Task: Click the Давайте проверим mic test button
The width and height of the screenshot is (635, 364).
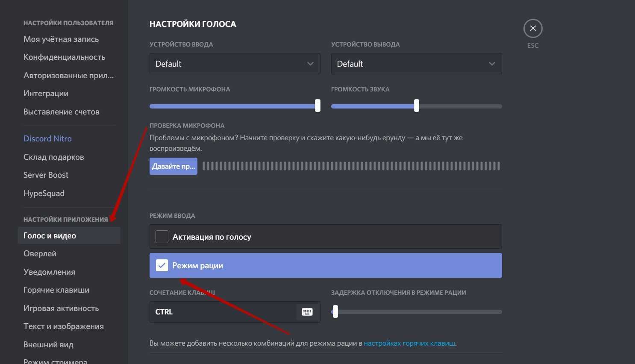Action: (x=173, y=166)
